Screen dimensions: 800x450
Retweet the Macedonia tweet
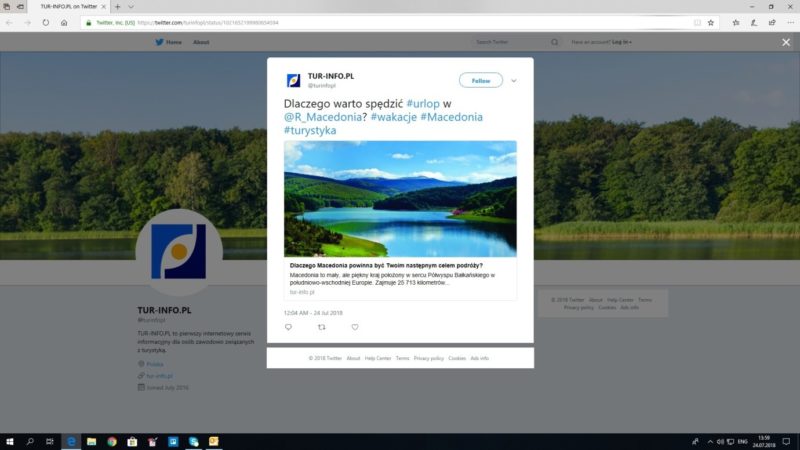[x=321, y=327]
